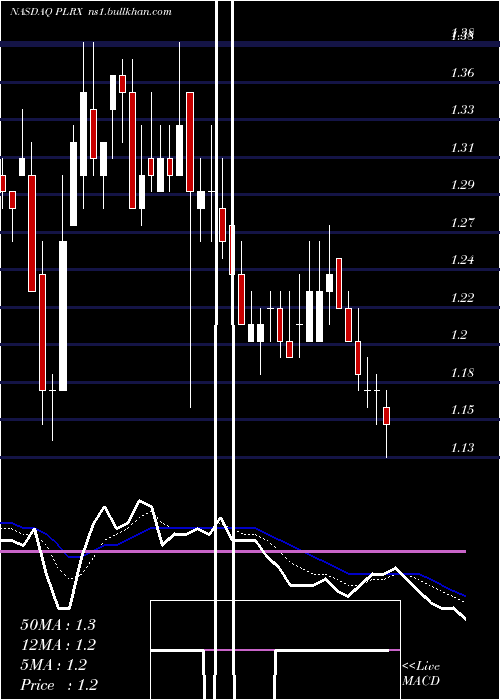Image resolution: width=500 pixels, height=700 pixels.
Task: Select the 1.13 price axis label
Action: pos(462,447)
